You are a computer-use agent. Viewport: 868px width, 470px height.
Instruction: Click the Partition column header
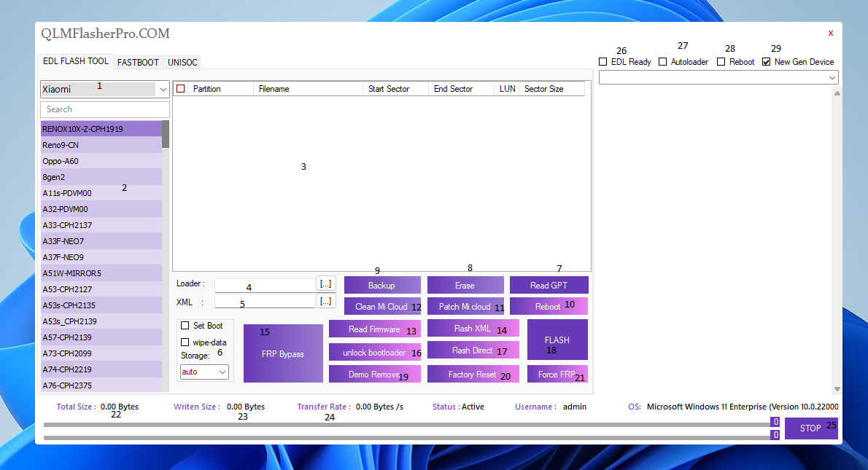click(220, 88)
